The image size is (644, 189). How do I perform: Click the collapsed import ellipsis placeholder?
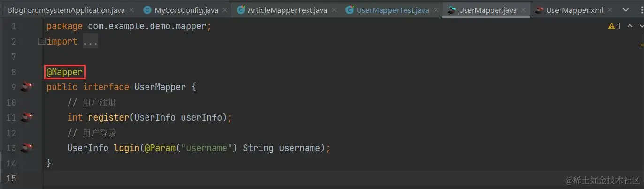coord(91,42)
